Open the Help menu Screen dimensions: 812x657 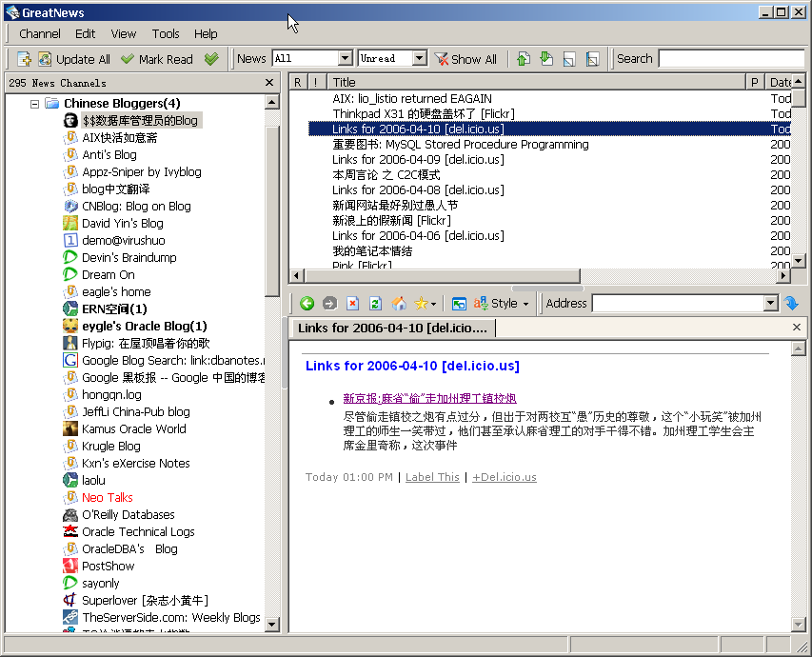[206, 33]
